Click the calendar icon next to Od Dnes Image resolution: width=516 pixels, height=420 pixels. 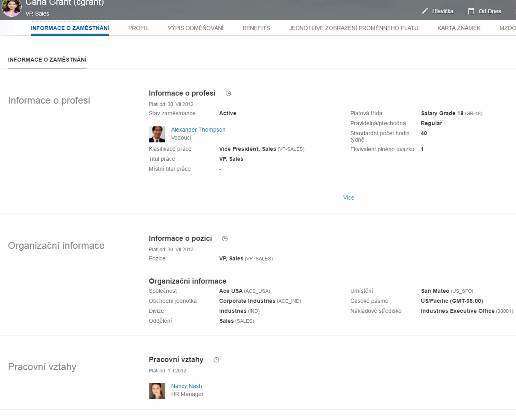pos(471,11)
